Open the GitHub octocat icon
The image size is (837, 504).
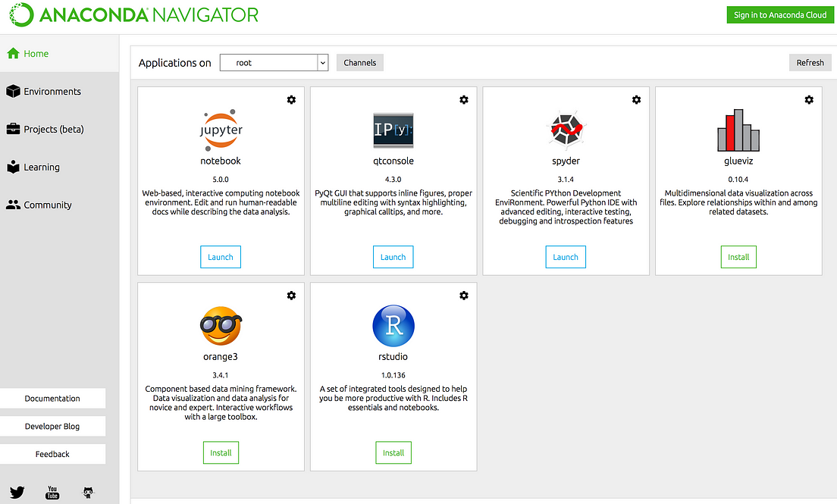pyautogui.click(x=88, y=493)
